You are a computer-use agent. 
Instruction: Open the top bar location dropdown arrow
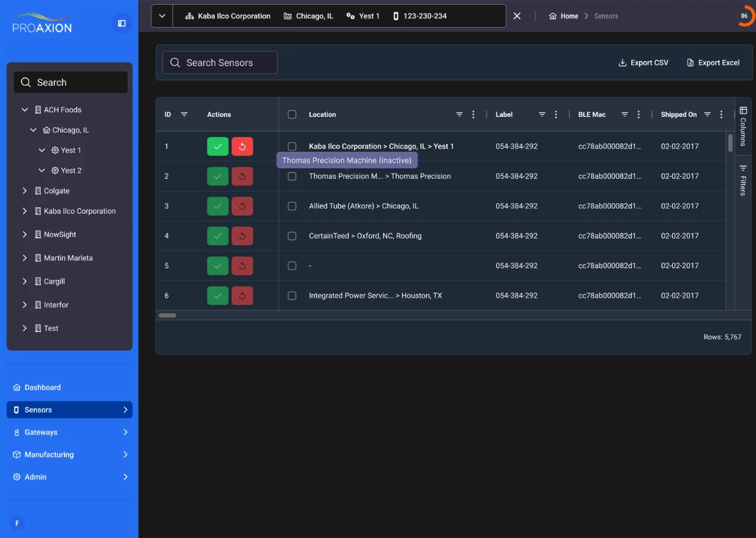pos(162,16)
